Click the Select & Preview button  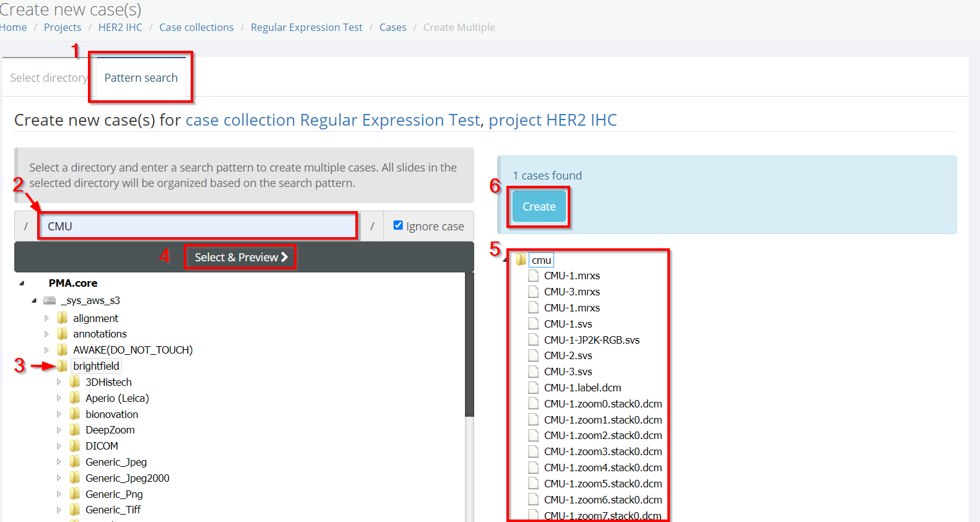pos(240,257)
